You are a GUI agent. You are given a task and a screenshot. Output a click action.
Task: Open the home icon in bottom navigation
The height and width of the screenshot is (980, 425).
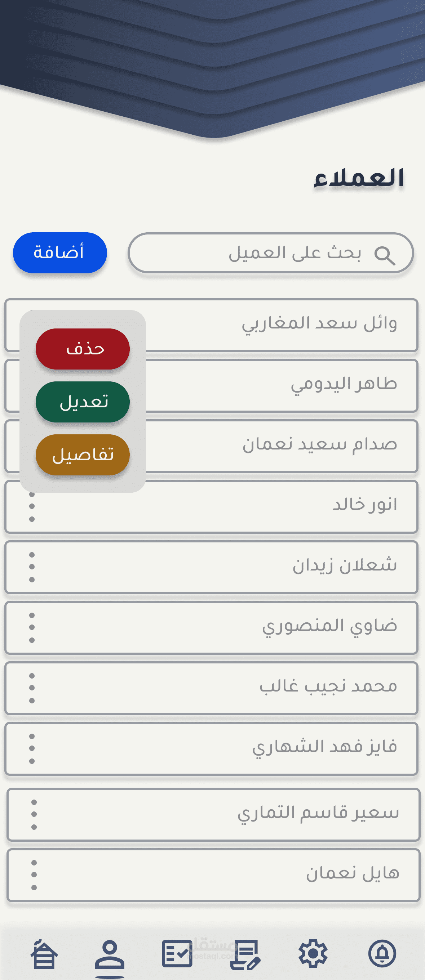click(44, 954)
